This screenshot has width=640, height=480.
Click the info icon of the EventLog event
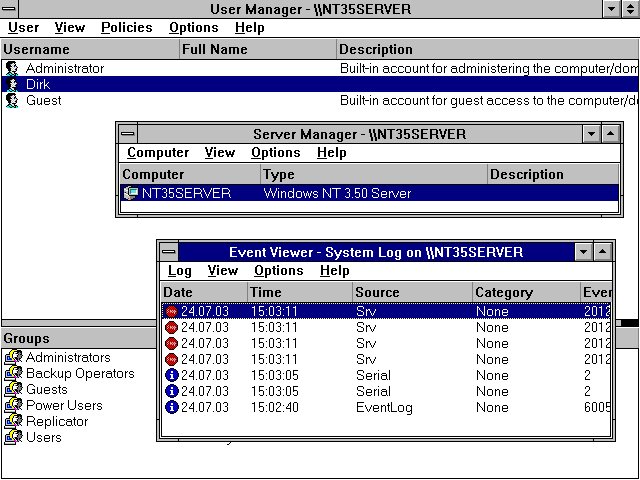point(172,407)
